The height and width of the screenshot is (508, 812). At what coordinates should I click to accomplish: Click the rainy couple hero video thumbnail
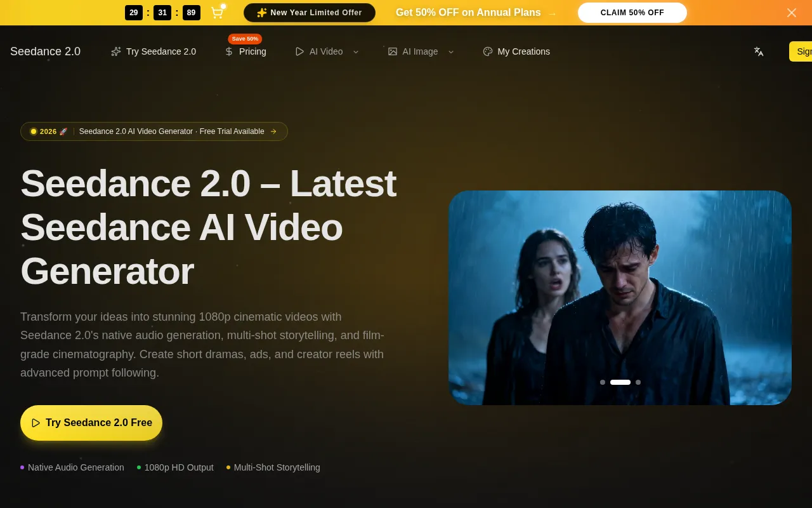[620, 298]
